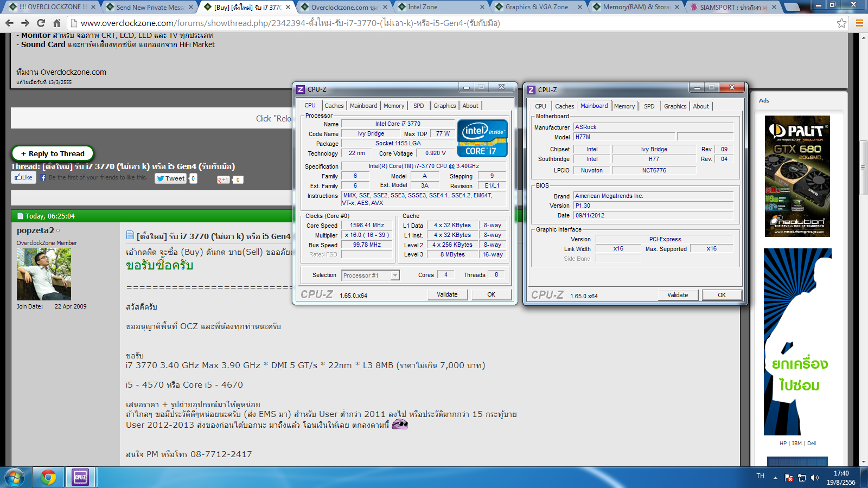Open the popzeta2 avatar photo
This screenshot has height=488, width=868.
pyautogui.click(x=44, y=274)
